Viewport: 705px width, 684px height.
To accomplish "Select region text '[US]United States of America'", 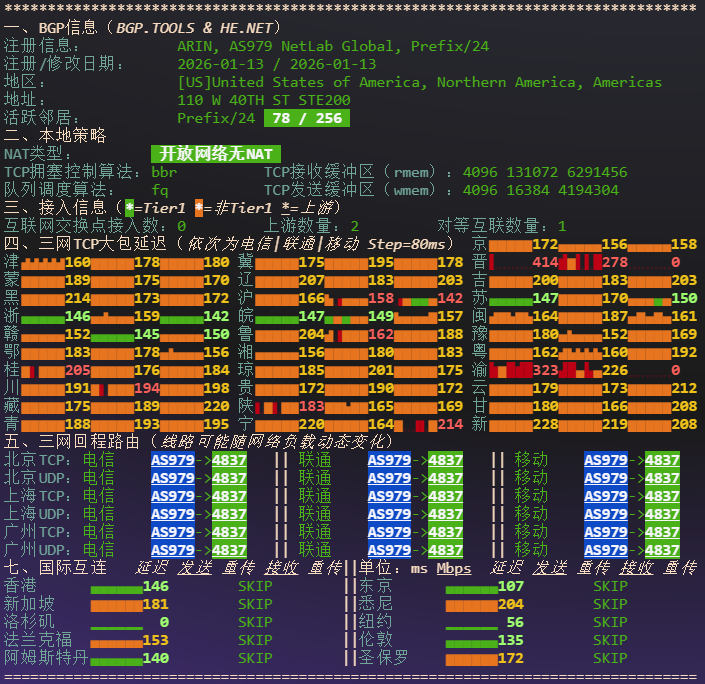I will pos(299,82).
